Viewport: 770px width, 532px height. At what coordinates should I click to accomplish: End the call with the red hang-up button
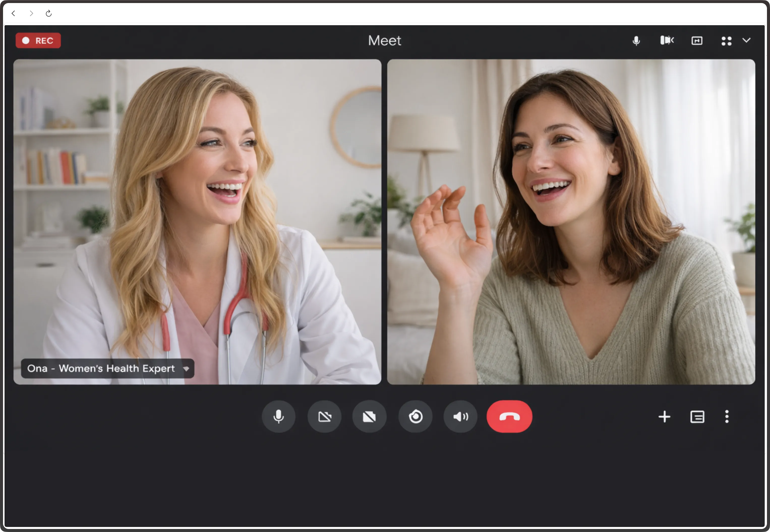click(x=510, y=416)
